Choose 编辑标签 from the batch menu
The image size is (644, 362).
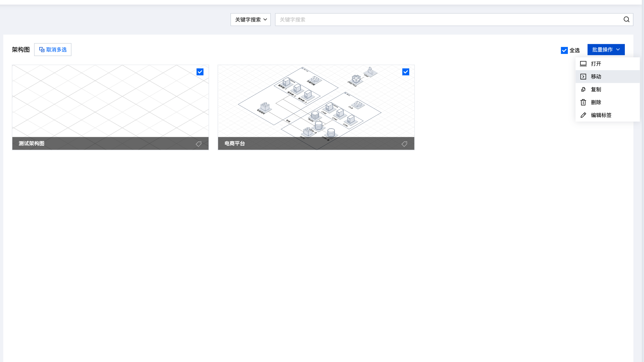click(601, 115)
